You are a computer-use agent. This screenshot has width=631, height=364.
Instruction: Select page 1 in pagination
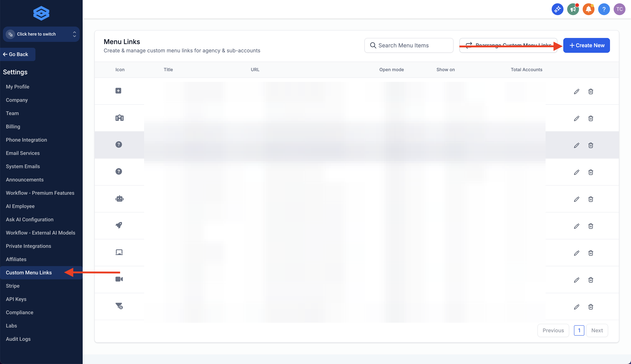pos(579,330)
